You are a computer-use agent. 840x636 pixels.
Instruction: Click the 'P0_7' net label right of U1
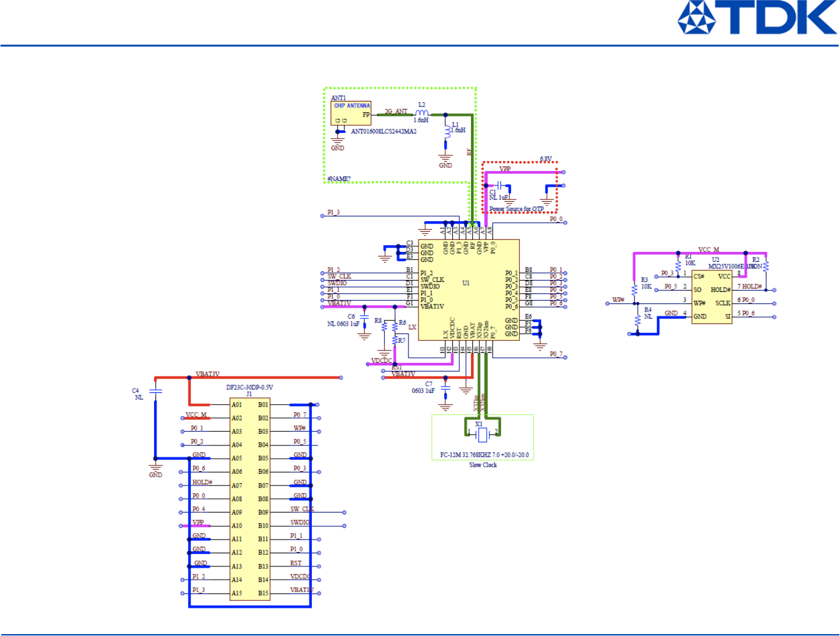pos(556,354)
